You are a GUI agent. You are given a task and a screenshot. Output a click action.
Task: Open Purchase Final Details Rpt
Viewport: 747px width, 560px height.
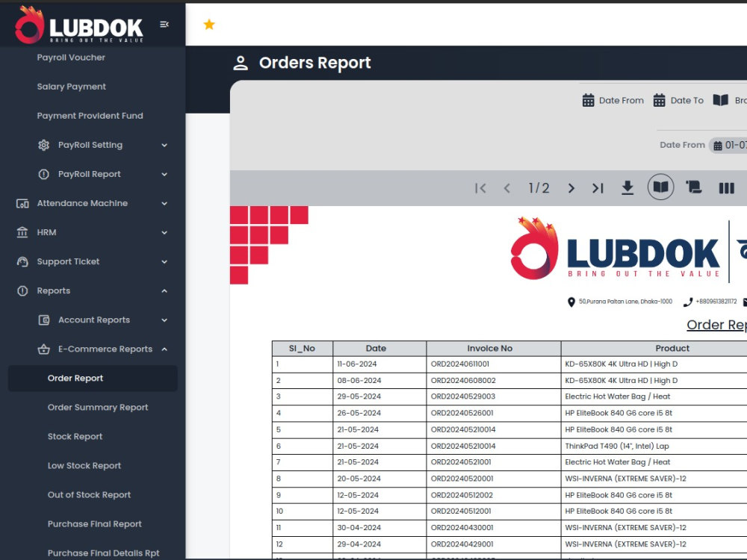103,553
